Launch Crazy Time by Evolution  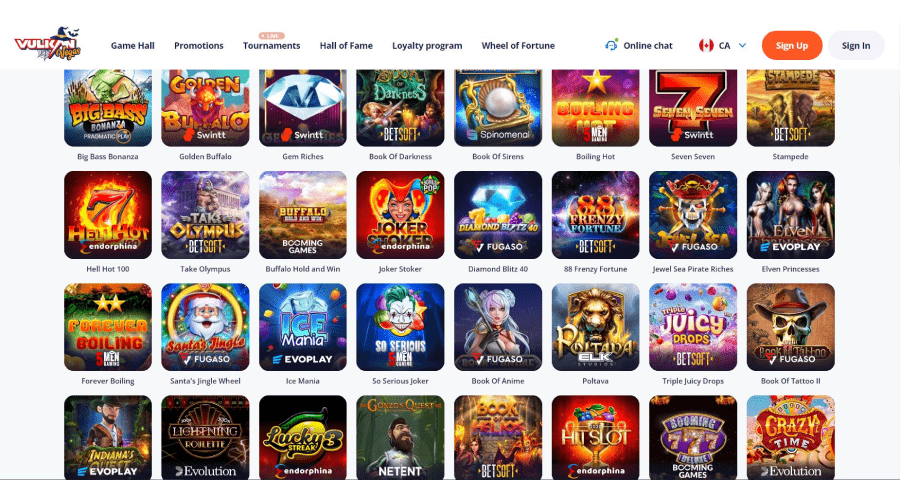tap(790, 437)
